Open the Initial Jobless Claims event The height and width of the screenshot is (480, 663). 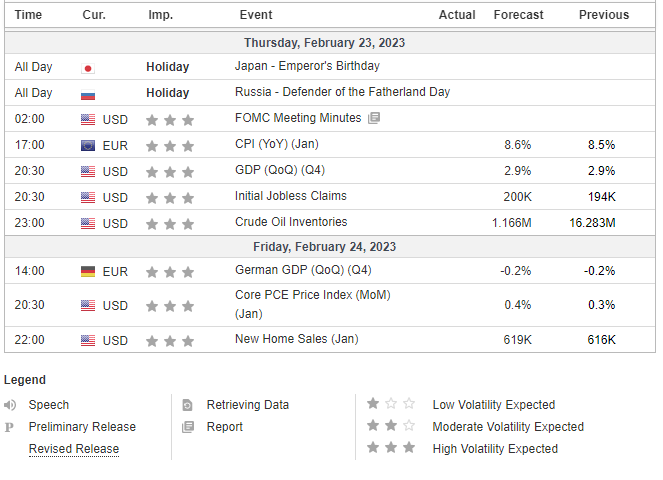click(x=291, y=196)
